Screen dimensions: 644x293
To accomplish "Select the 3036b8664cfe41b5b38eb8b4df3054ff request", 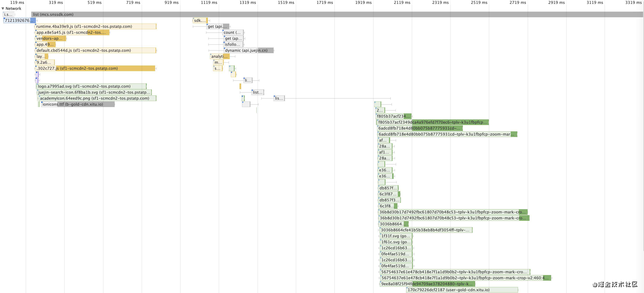I will point(426,230).
